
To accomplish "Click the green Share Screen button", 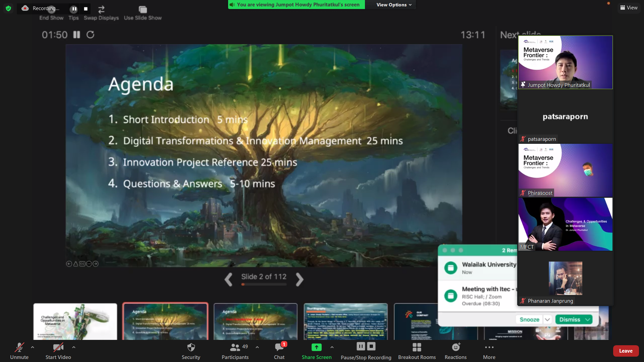I will pos(317,351).
